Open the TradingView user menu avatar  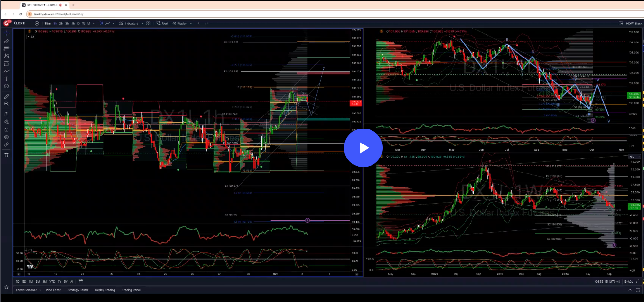tap(7, 23)
